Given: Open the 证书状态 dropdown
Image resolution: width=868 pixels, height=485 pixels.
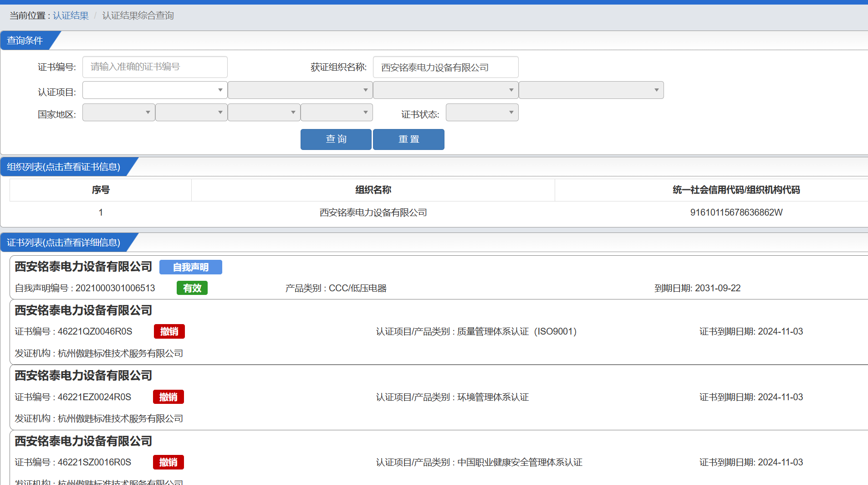Looking at the screenshot, I should coord(482,113).
